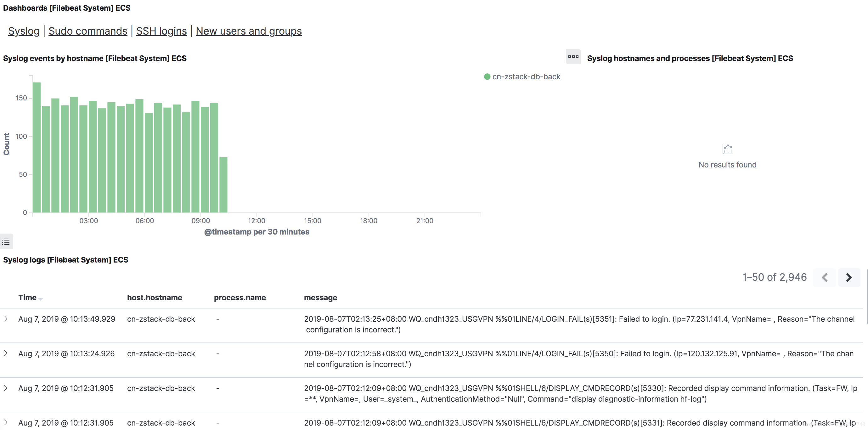This screenshot has height=430, width=868.
Task: Click the LOGIN_FAIL [5350] message text
Action: 579,359
